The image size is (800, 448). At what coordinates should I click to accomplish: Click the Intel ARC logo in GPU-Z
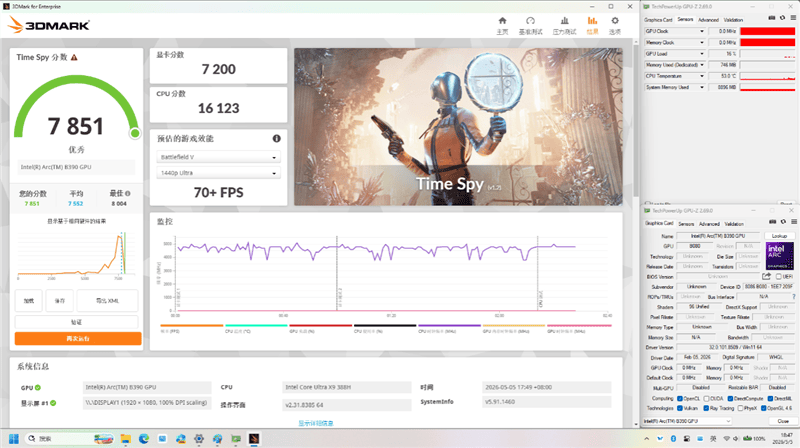(780, 256)
